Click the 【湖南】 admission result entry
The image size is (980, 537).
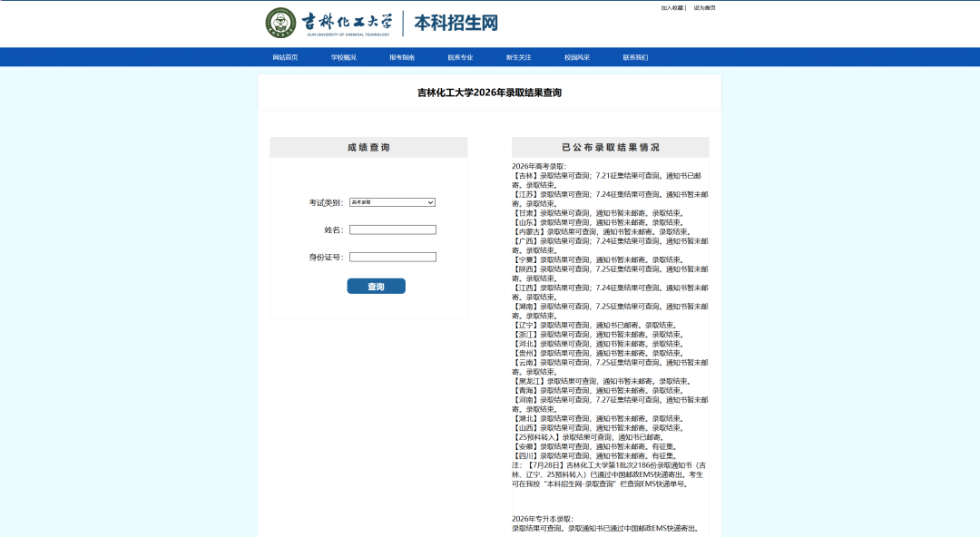coord(610,311)
